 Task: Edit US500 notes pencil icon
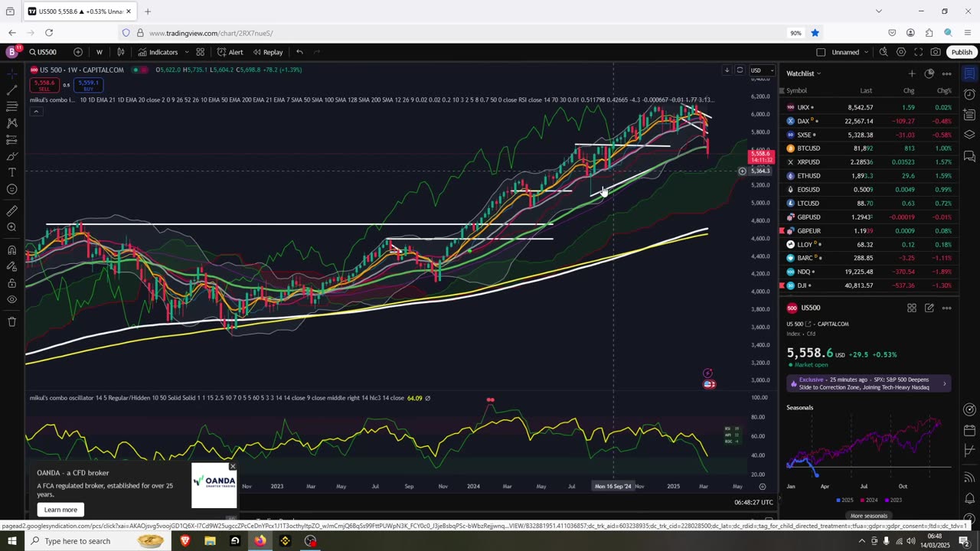pyautogui.click(x=929, y=308)
